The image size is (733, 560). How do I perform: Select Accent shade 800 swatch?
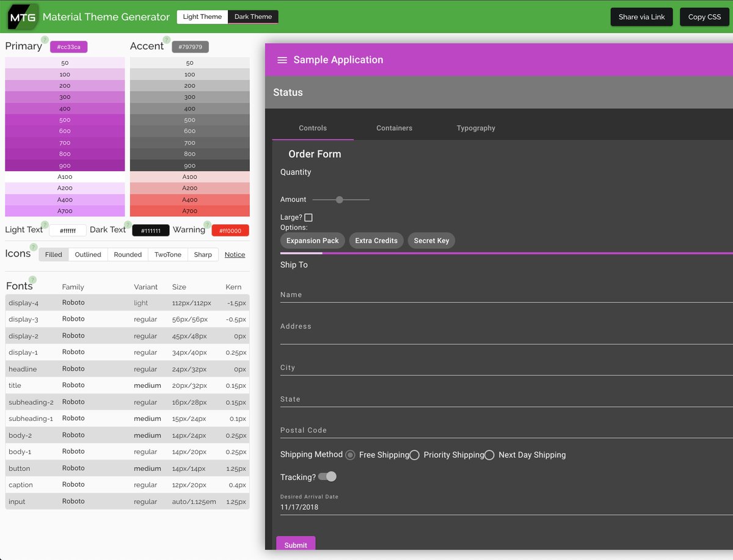pyautogui.click(x=190, y=154)
